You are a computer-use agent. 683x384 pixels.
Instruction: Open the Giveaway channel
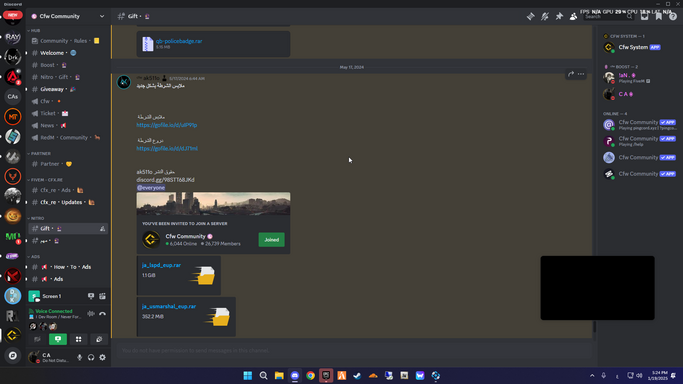click(x=68, y=89)
